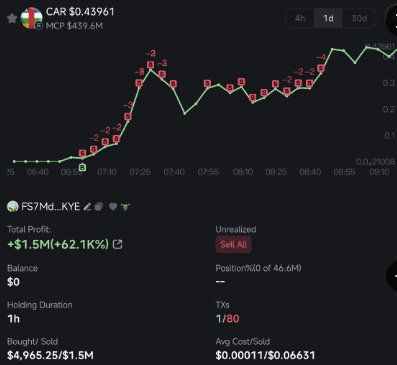Screen dimensions: 397x365
Task: Click the 0.3 price axis label
Action: pos(389,83)
